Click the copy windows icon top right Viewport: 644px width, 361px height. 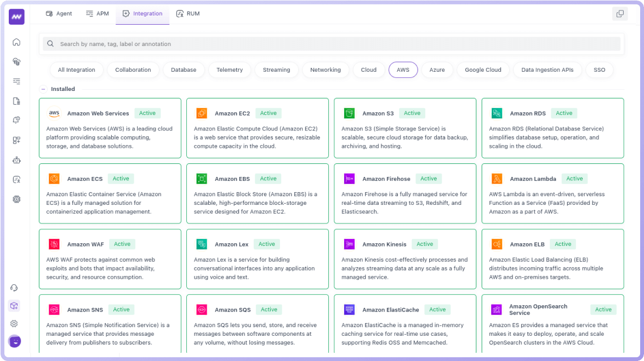(620, 14)
